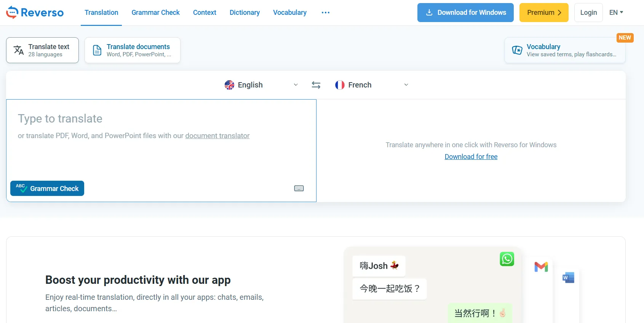Follow the document translator link
Viewport: 644px width, 323px height.
(217, 136)
